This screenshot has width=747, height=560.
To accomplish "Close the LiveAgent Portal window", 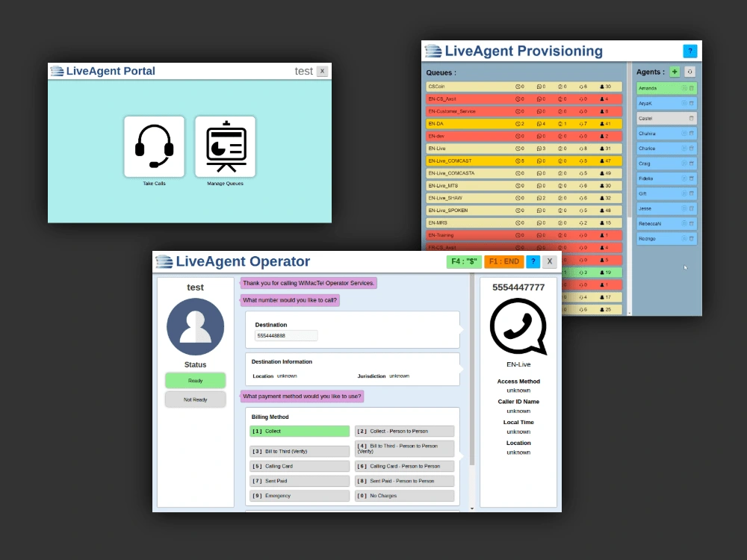I will click(323, 71).
